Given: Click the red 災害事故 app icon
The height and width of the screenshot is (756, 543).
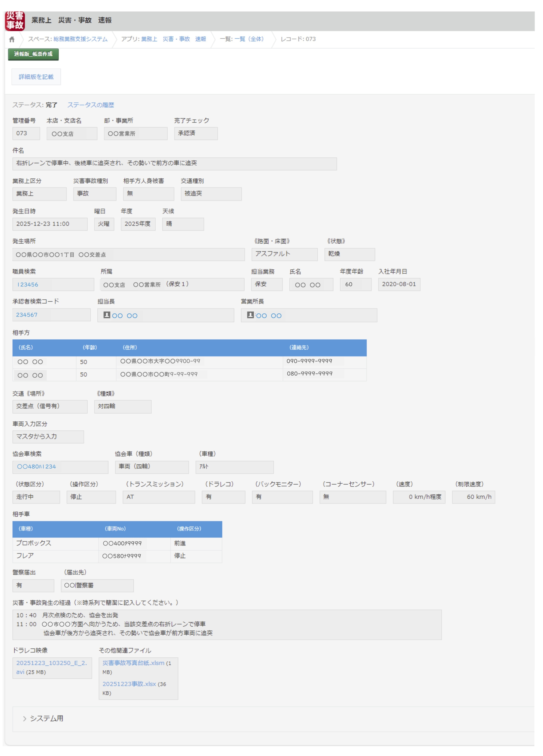Looking at the screenshot, I should tap(15, 21).
